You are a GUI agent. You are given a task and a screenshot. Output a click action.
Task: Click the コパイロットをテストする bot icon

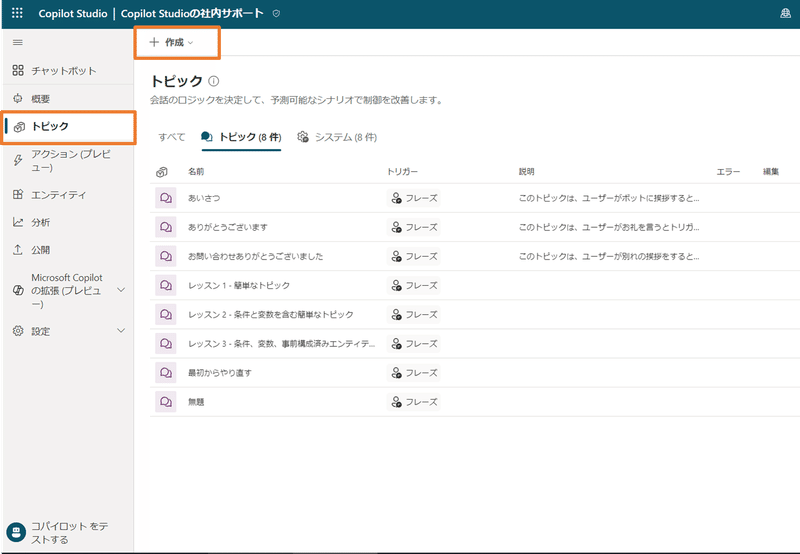[x=16, y=533]
